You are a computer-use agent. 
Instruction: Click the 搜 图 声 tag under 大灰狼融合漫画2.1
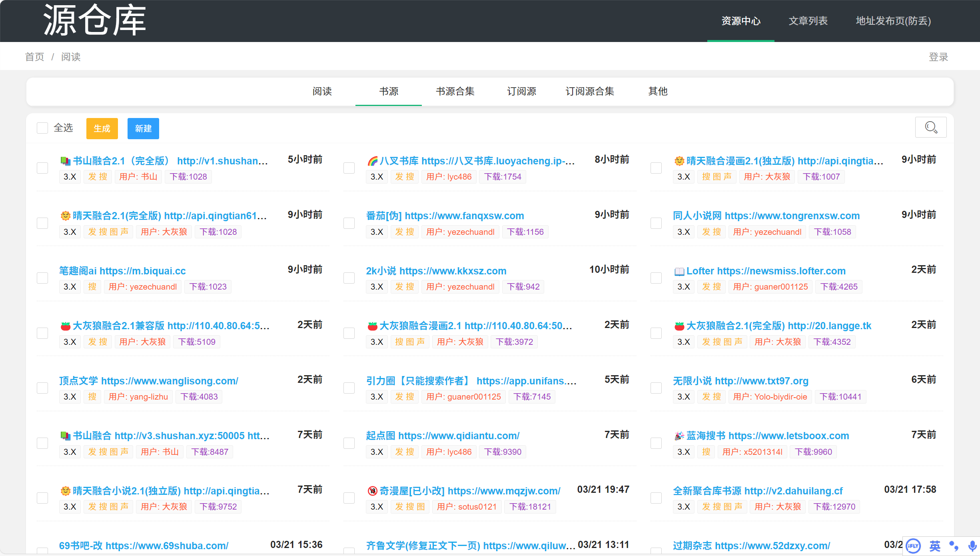click(x=410, y=342)
